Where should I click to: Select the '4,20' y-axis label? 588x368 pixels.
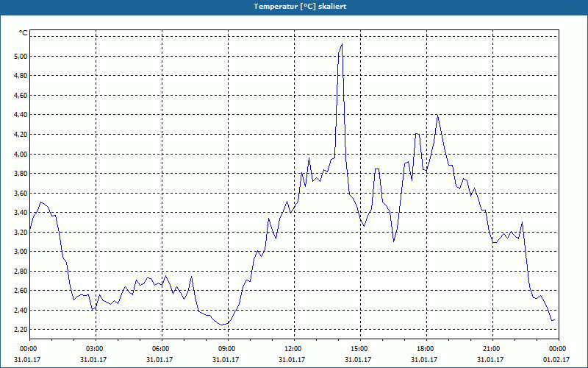click(21, 135)
